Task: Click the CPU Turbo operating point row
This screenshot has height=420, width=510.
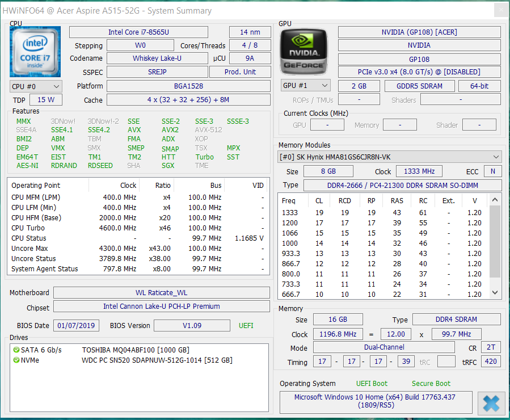Action: [138, 228]
